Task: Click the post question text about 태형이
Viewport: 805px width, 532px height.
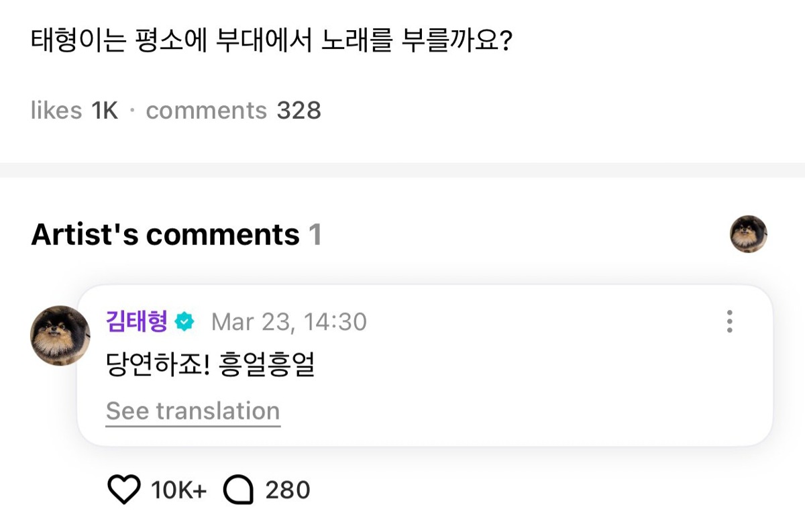Action: tap(272, 42)
